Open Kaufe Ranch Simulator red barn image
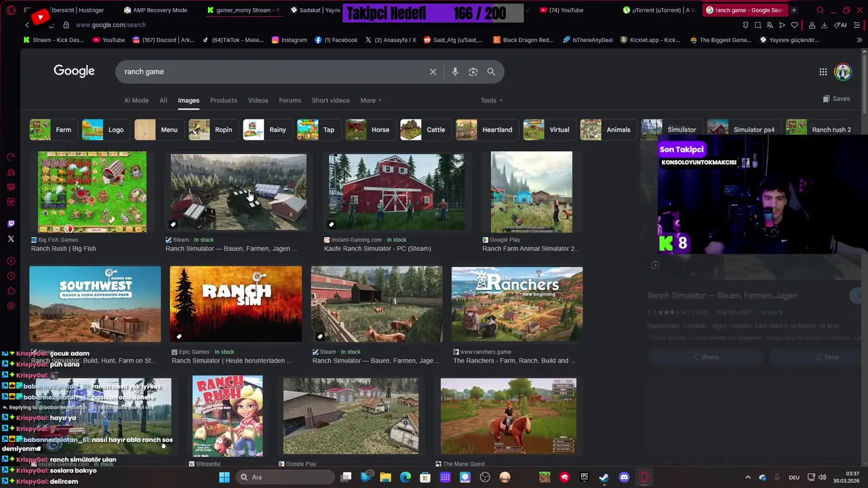This screenshot has width=868, height=488. tap(397, 192)
